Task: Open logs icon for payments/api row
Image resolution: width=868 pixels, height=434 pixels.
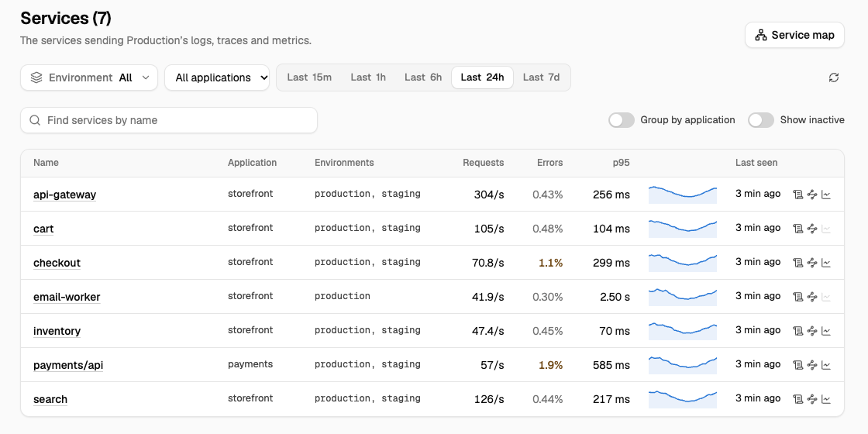Action: click(797, 365)
